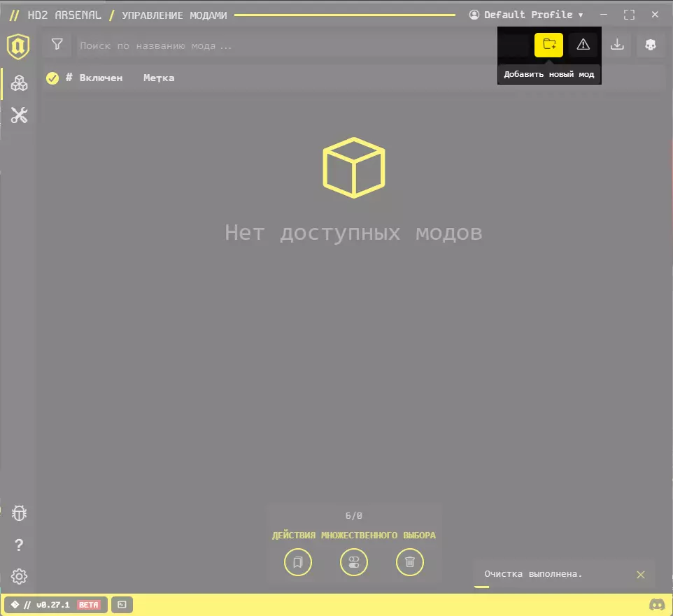Click the Очистка выполнена notification text
Image resolution: width=673 pixels, height=616 pixels.
point(533,574)
